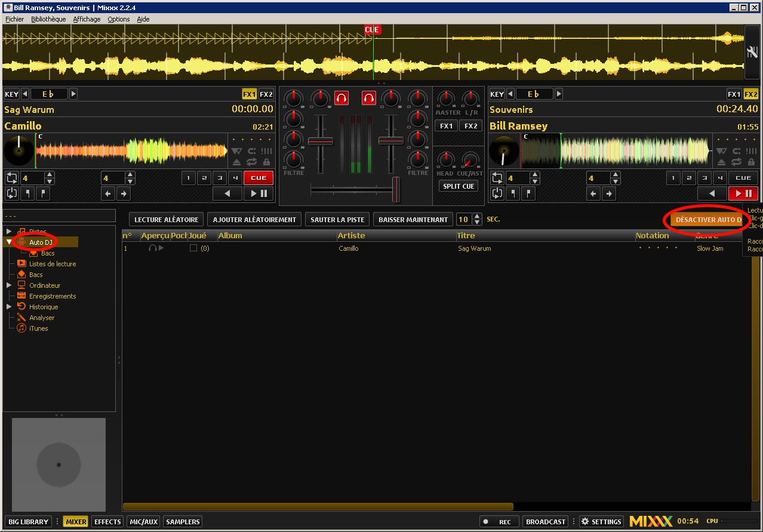Image resolution: width=763 pixels, height=532 pixels.
Task: Set loop-in marker on Camillo deck
Action: (27, 193)
